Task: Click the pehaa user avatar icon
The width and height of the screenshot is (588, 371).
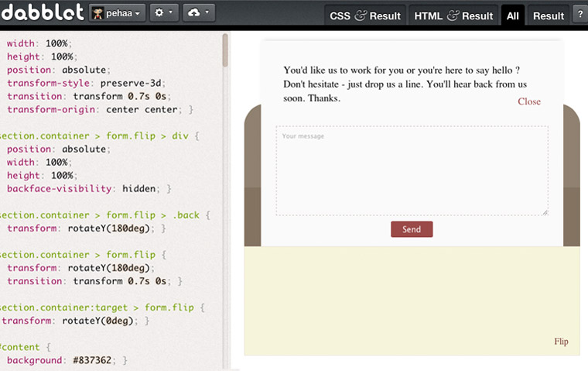Action: [98, 13]
